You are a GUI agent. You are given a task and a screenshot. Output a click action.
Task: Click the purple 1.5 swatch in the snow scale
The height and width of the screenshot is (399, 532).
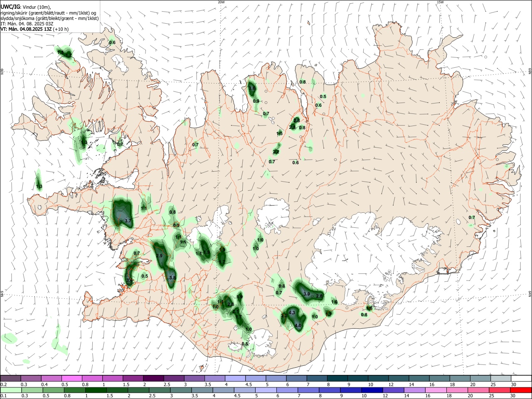[133, 378]
